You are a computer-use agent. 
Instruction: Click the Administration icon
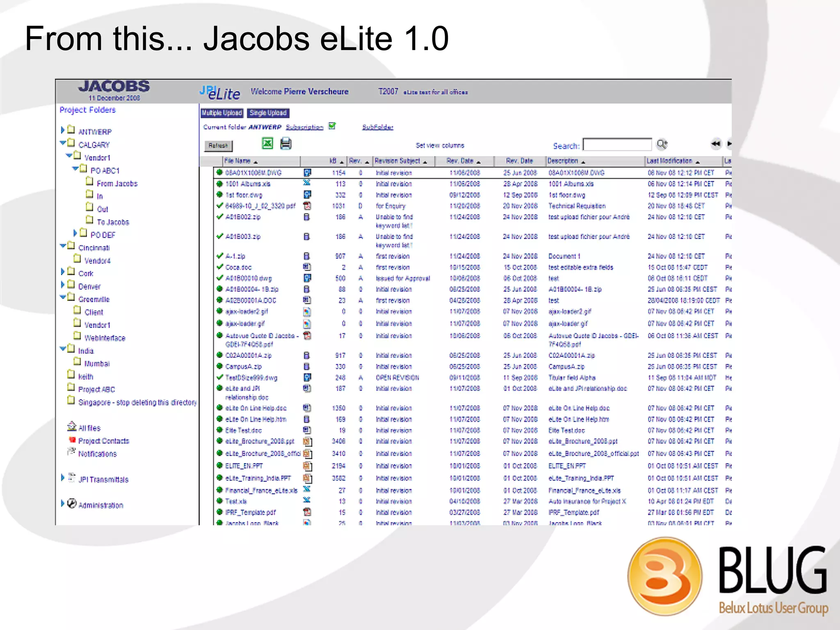tap(72, 503)
